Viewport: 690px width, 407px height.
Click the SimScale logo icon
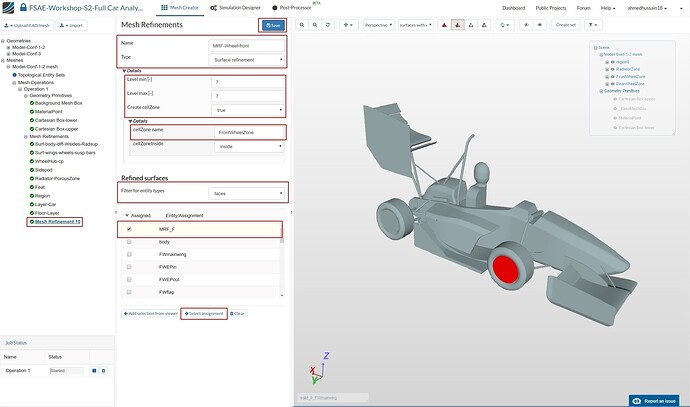point(9,7)
